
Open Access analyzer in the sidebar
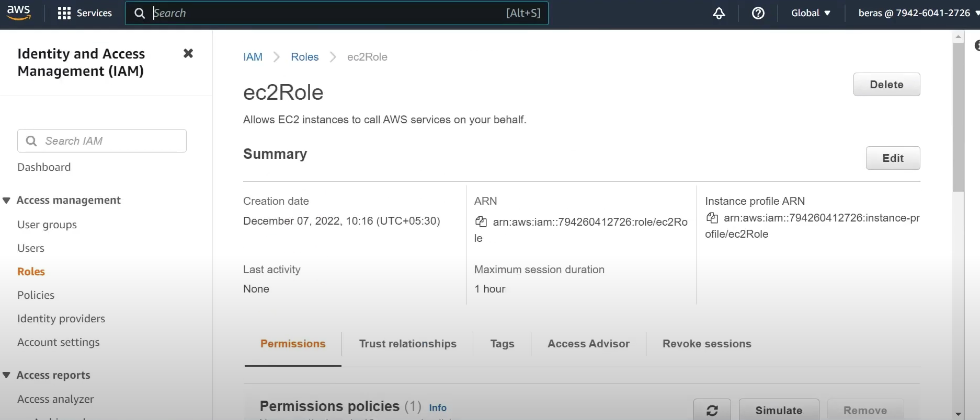(x=55, y=399)
